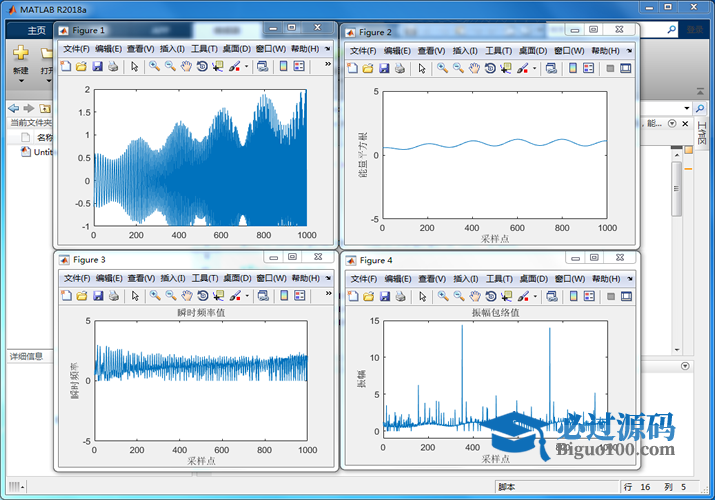
Task: Open dropdown arrow under 新建 button
Action: click(21, 81)
